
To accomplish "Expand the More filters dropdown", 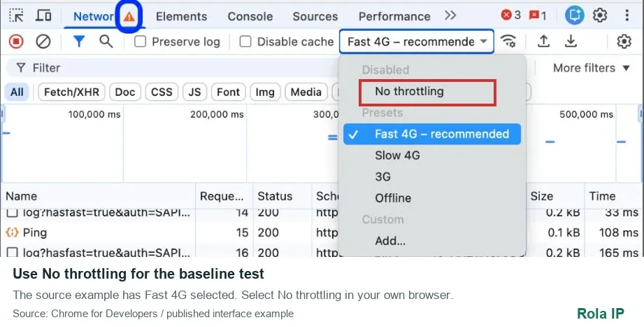I will pyautogui.click(x=592, y=68).
